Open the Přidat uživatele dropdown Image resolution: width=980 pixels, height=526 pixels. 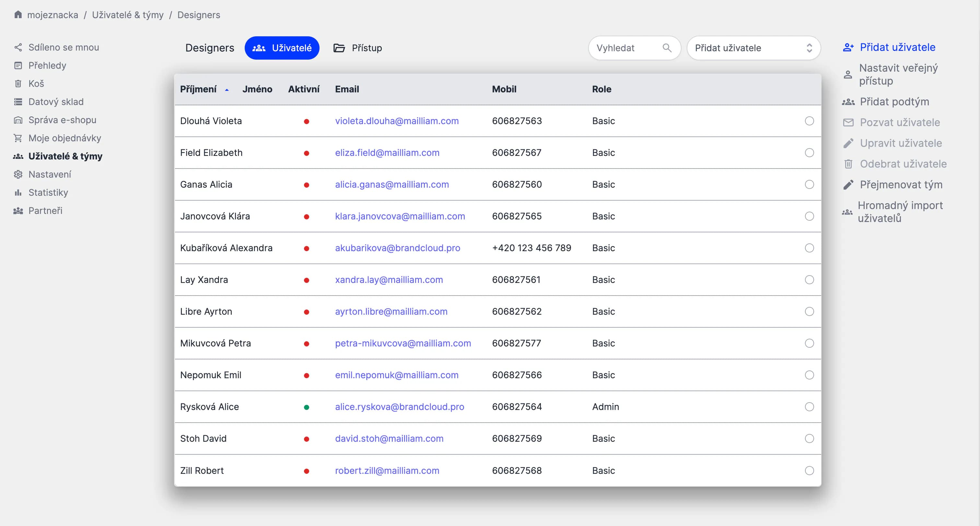coord(753,48)
